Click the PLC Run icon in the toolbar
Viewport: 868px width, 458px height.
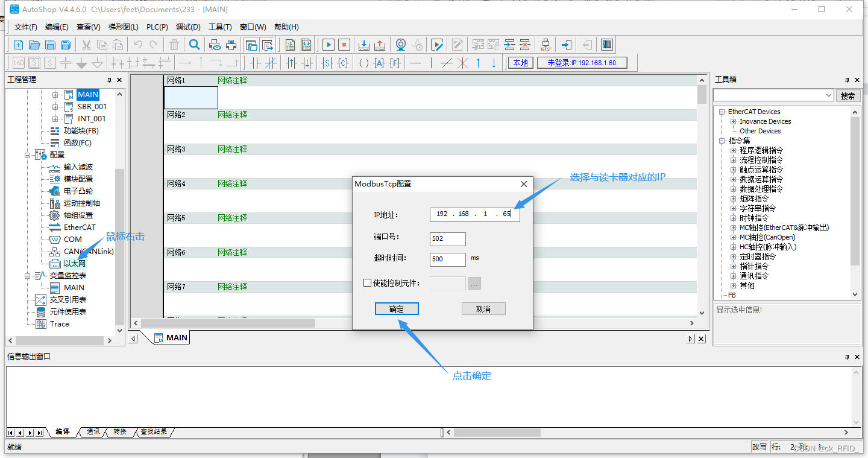(327, 45)
